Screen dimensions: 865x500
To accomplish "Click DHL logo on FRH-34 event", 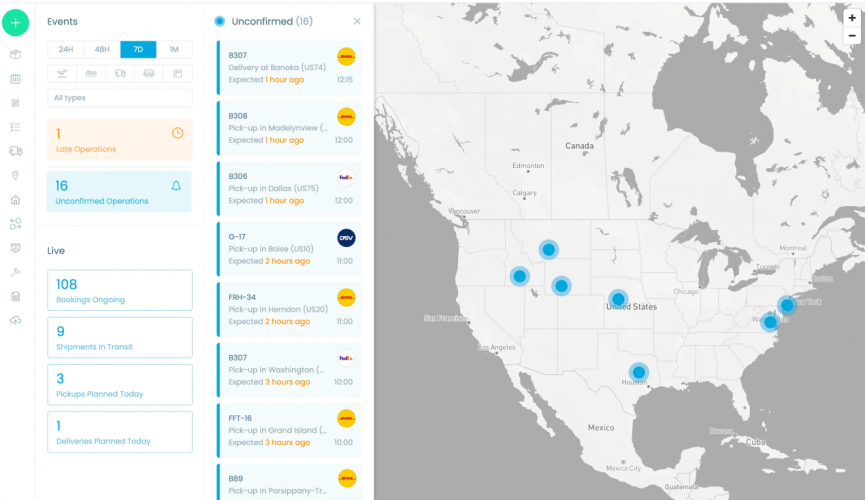I will pyautogui.click(x=346, y=298).
